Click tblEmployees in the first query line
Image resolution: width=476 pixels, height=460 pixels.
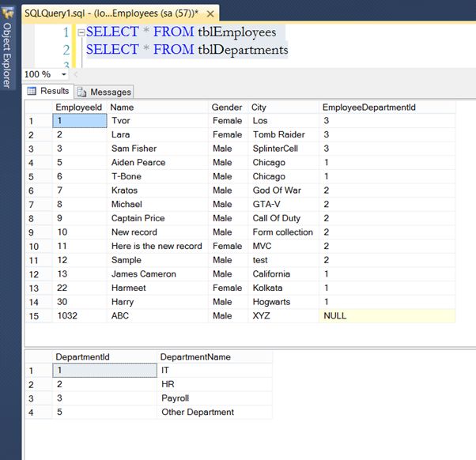237,32
